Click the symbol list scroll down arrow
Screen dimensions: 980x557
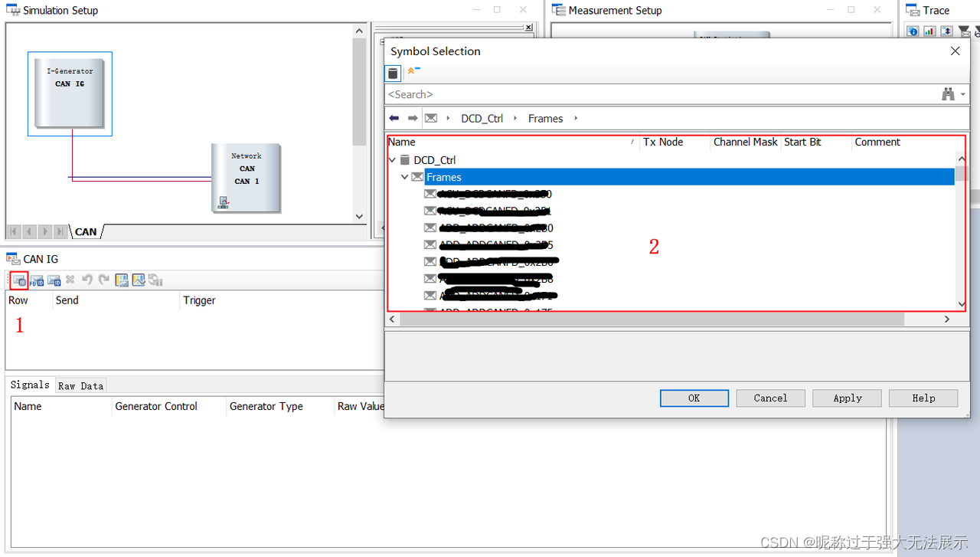pyautogui.click(x=961, y=303)
